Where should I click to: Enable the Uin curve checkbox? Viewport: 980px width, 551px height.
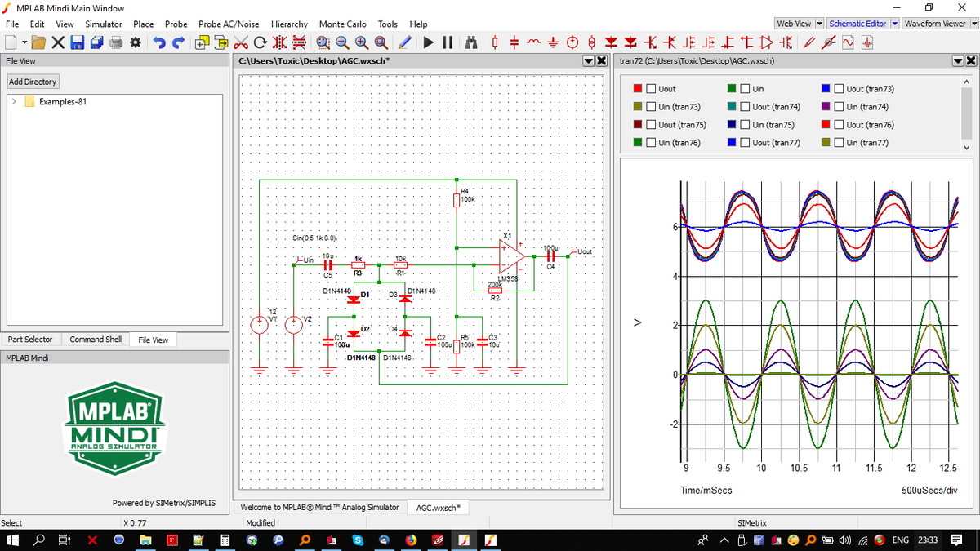(745, 89)
